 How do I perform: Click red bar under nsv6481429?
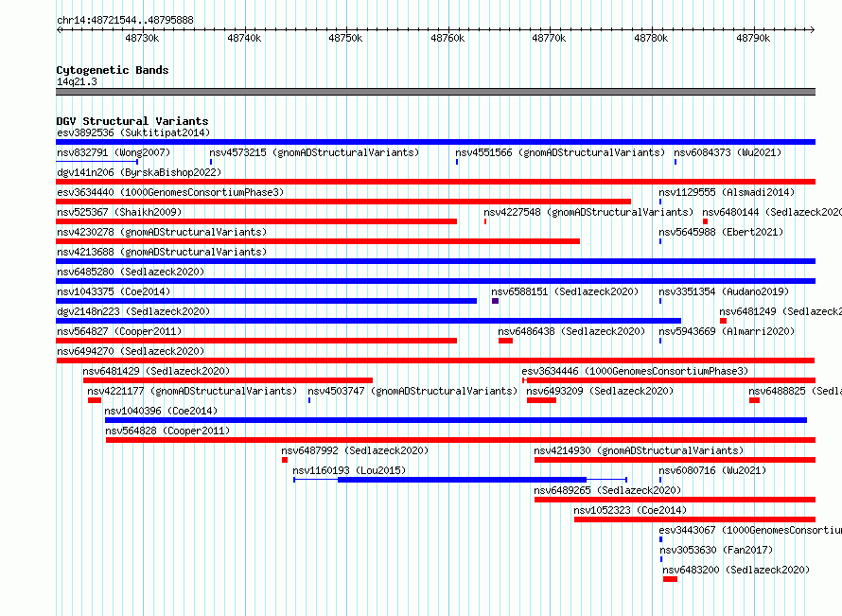click(228, 380)
